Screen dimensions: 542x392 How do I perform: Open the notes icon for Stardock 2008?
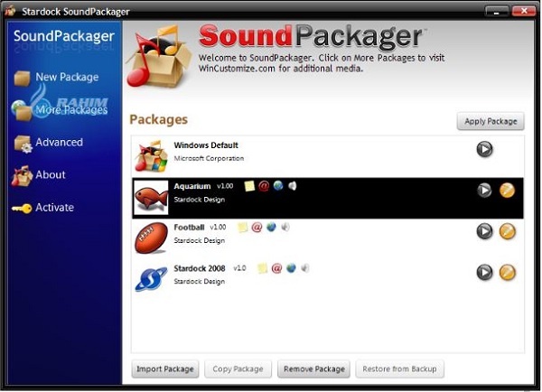263,268
